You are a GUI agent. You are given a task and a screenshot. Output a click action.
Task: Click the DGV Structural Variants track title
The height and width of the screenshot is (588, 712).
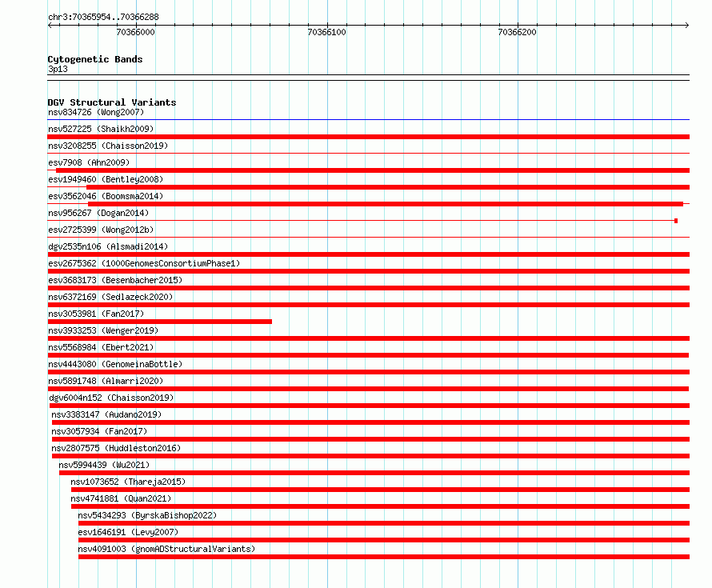[112, 102]
